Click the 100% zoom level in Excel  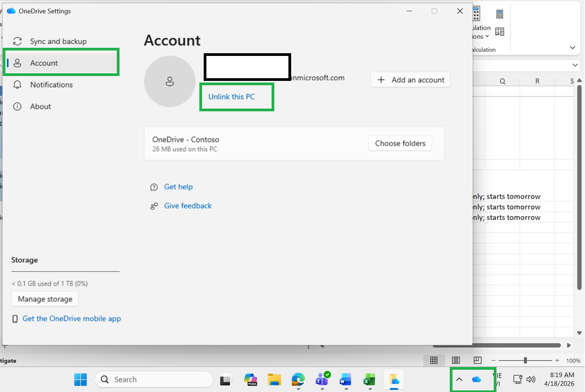pos(573,361)
